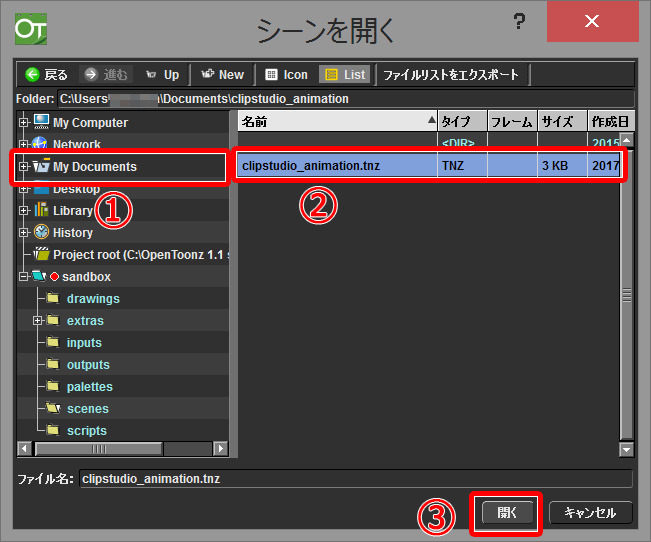This screenshot has width=651, height=542.
Task: Select the sandbox project
Action: pyautogui.click(x=86, y=277)
